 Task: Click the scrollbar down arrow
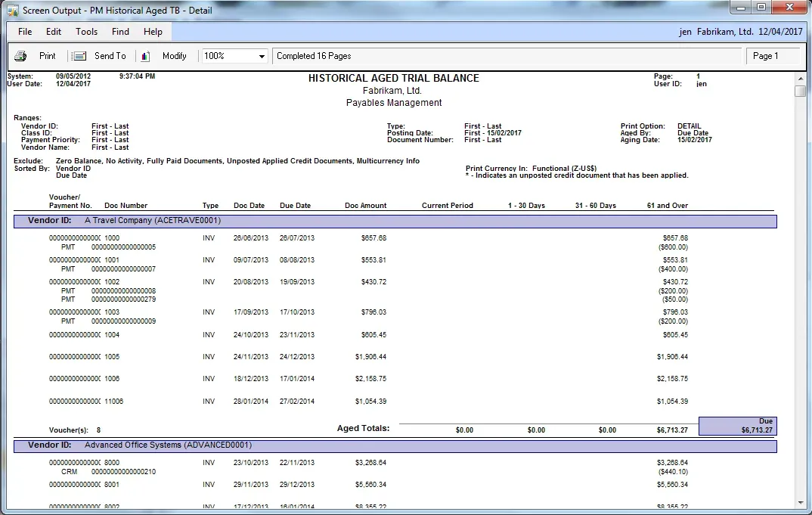click(800, 503)
